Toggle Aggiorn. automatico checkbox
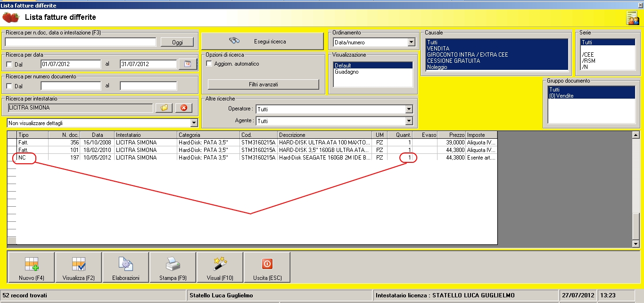The image size is (644, 303). [x=209, y=64]
